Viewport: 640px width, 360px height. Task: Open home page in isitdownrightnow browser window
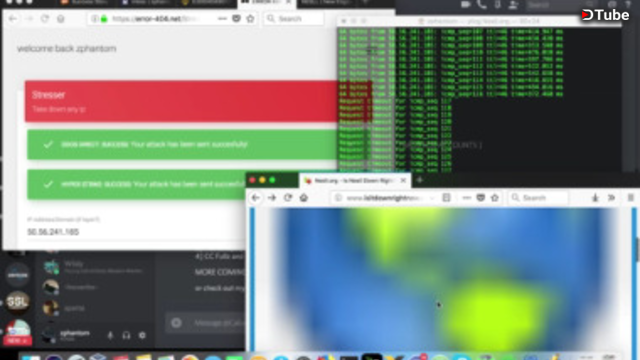point(303,198)
